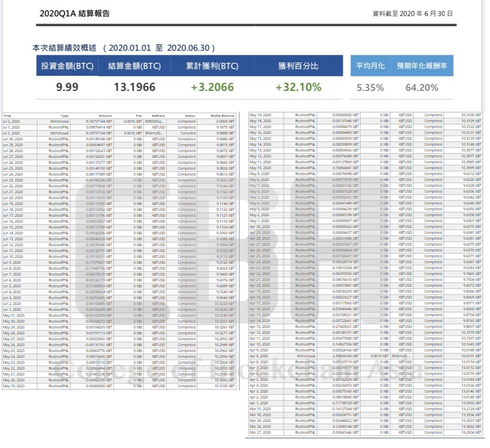Click the 64.20% annualized return value

click(422, 87)
